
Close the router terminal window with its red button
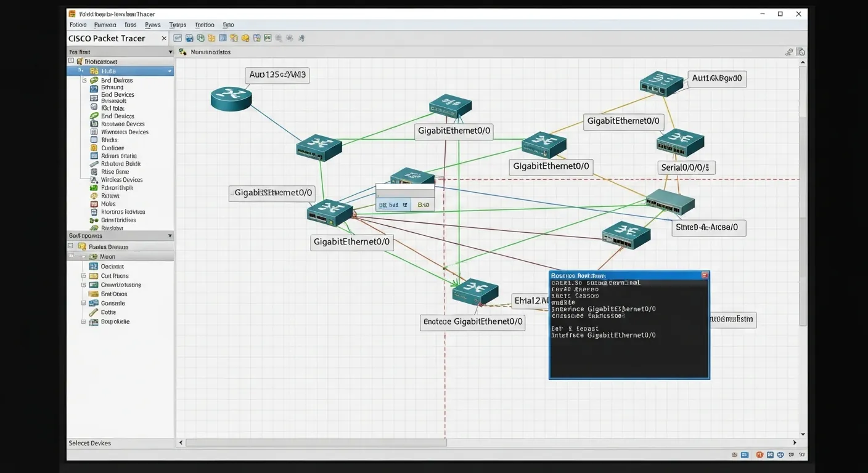pyautogui.click(x=704, y=275)
